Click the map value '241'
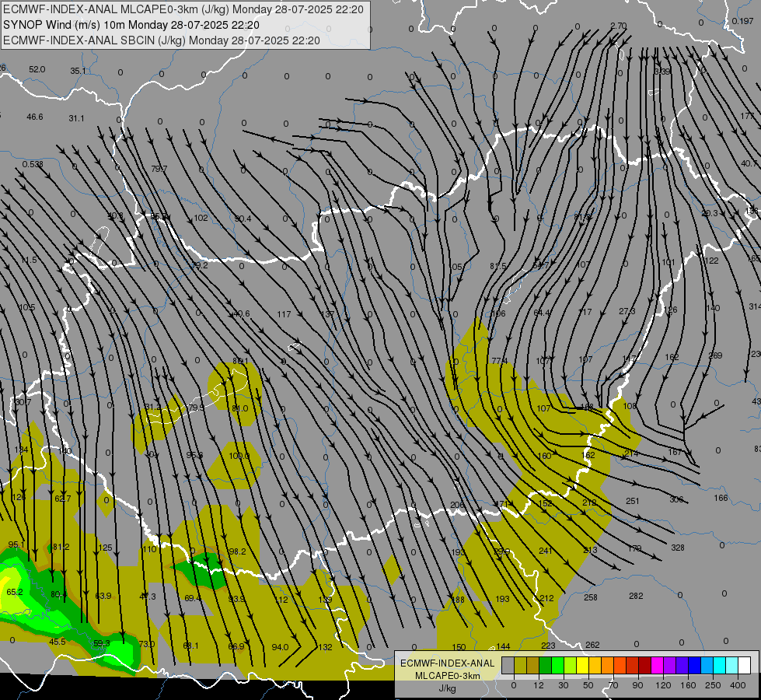Screen dimensions: 761x700 pyautogui.click(x=546, y=551)
